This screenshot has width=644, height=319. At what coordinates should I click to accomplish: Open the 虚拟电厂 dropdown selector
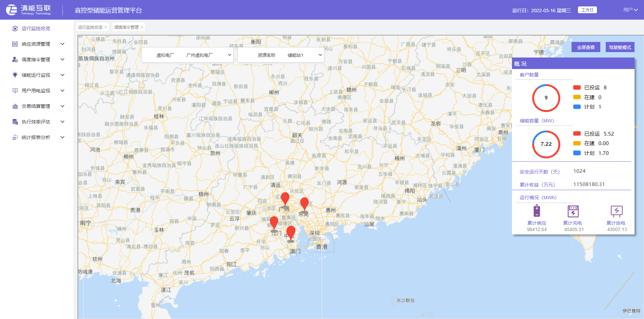[x=187, y=55]
